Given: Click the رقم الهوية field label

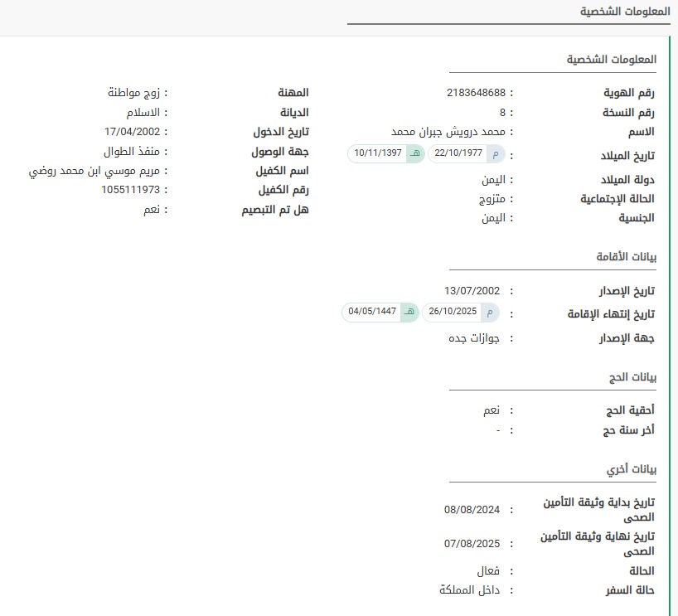Looking at the screenshot, I should pyautogui.click(x=628, y=92).
